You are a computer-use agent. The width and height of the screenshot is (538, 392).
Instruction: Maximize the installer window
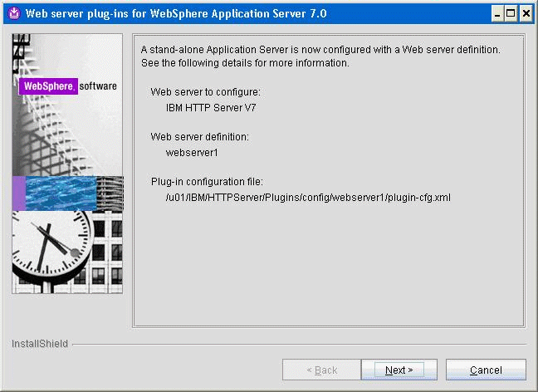(511, 13)
